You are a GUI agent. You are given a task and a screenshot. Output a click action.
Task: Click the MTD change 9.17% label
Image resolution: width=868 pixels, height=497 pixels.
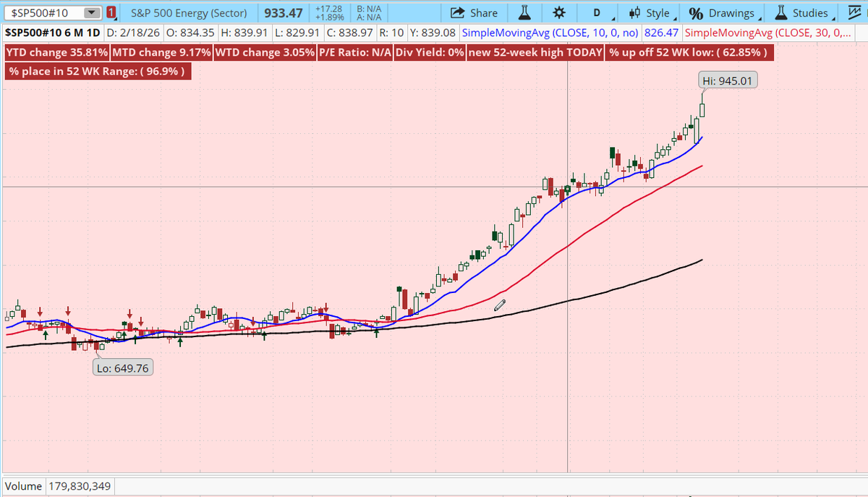click(162, 53)
